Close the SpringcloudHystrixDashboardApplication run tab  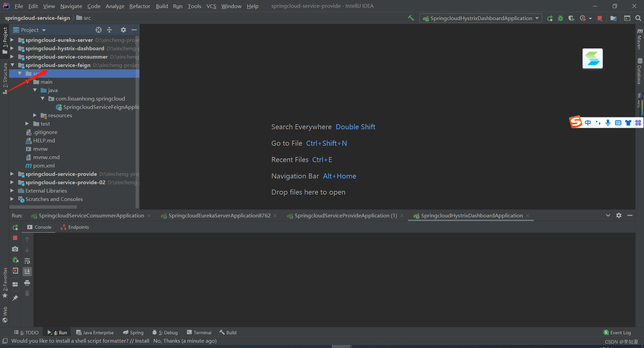[x=528, y=216]
